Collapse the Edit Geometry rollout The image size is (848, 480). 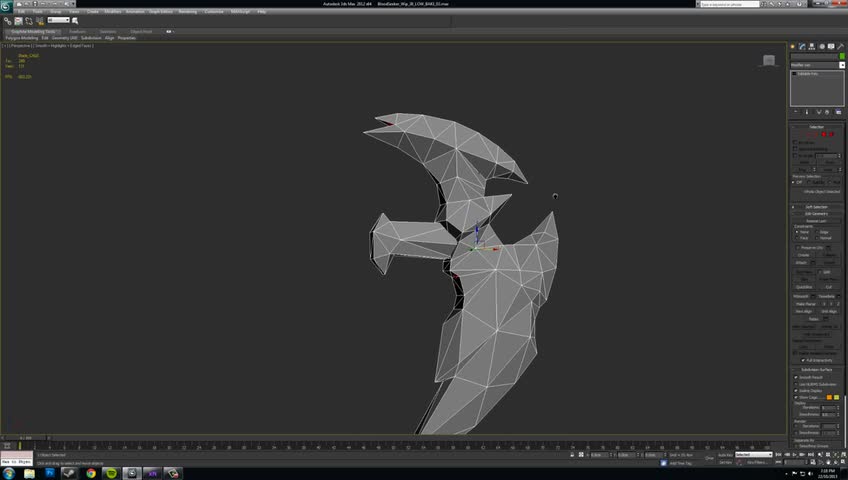[817, 214]
